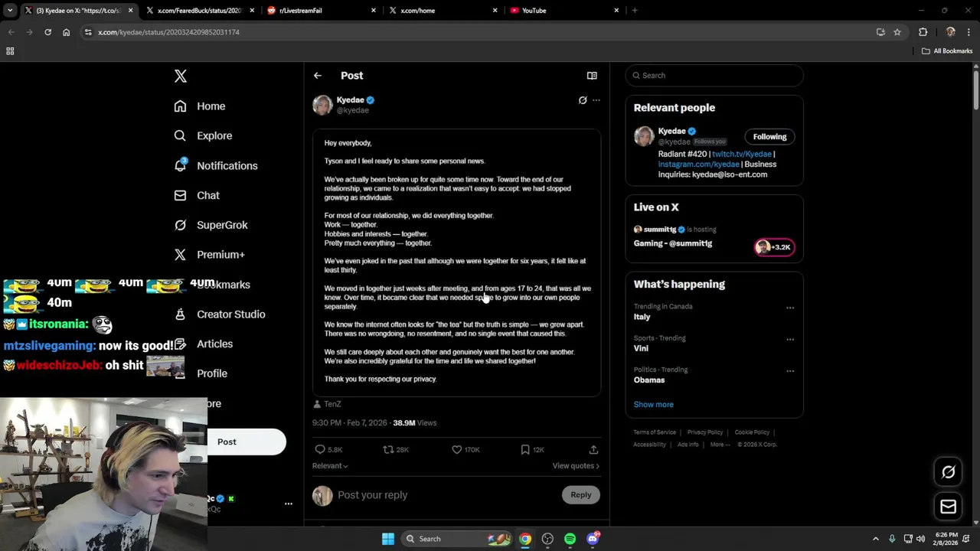Click Show more under What's happening
The image size is (980, 551).
click(x=654, y=404)
